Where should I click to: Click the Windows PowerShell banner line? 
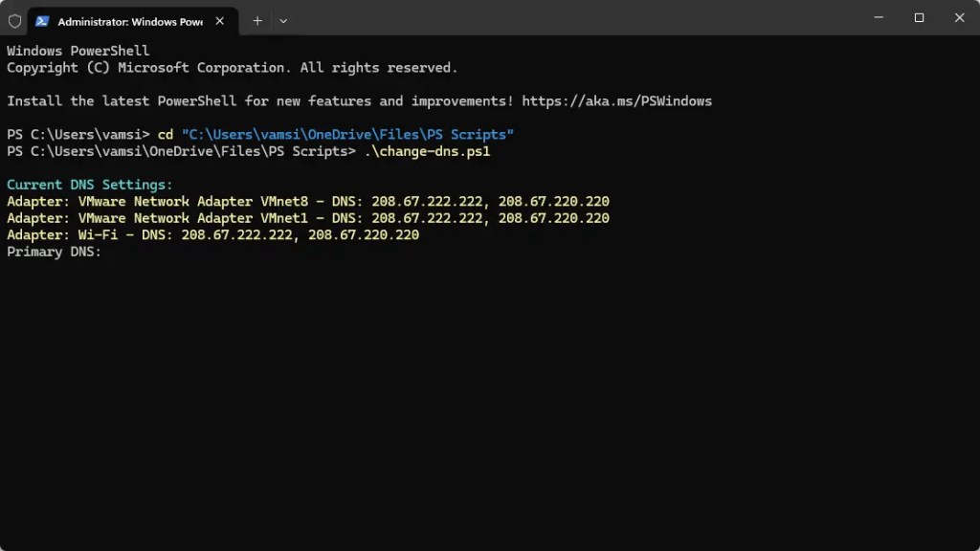(x=78, y=51)
